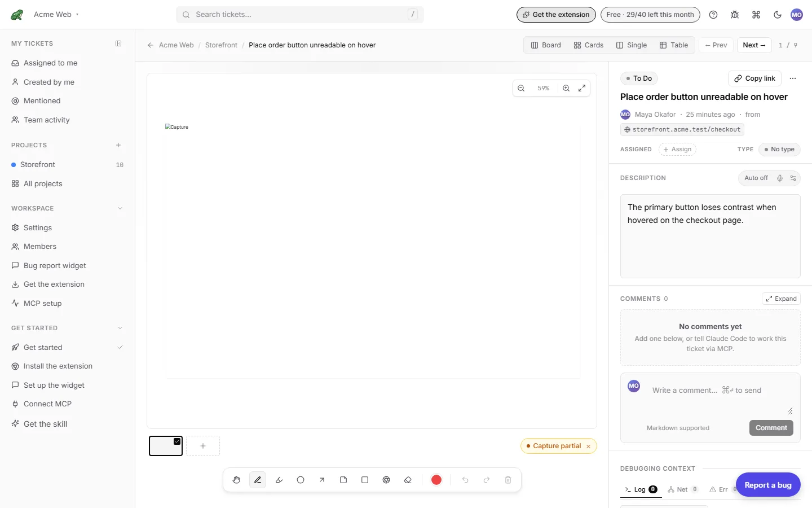
Task: Collapse the Get Started section
Action: click(120, 328)
